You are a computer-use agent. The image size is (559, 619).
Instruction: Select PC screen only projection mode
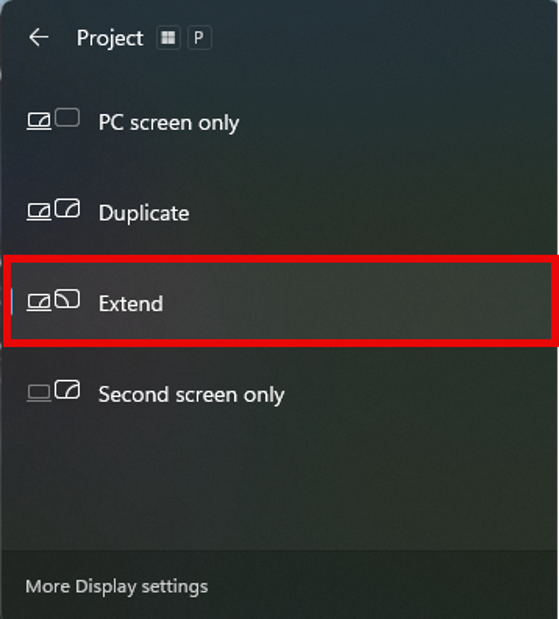point(169,122)
